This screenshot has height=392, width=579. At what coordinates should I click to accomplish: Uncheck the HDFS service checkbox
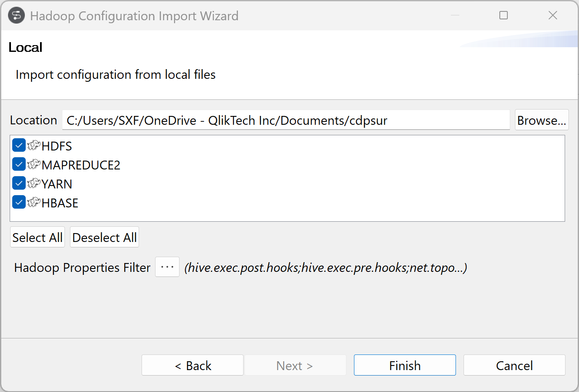(x=19, y=145)
